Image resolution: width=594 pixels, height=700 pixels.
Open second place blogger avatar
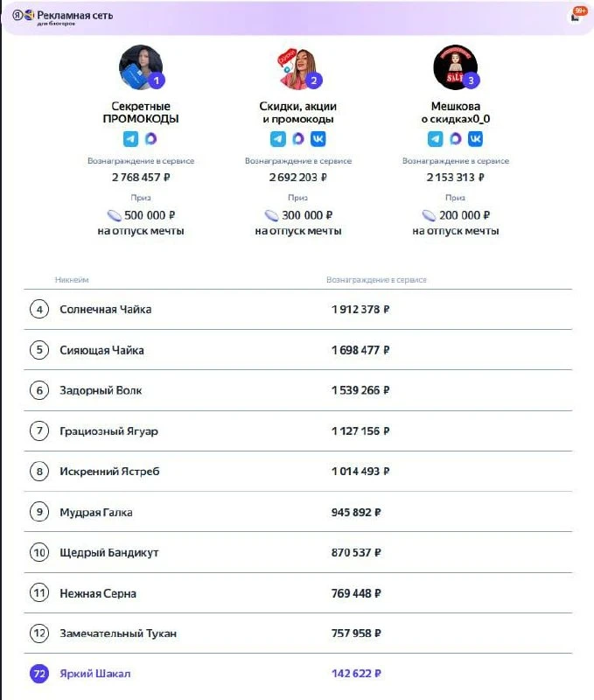tap(298, 68)
